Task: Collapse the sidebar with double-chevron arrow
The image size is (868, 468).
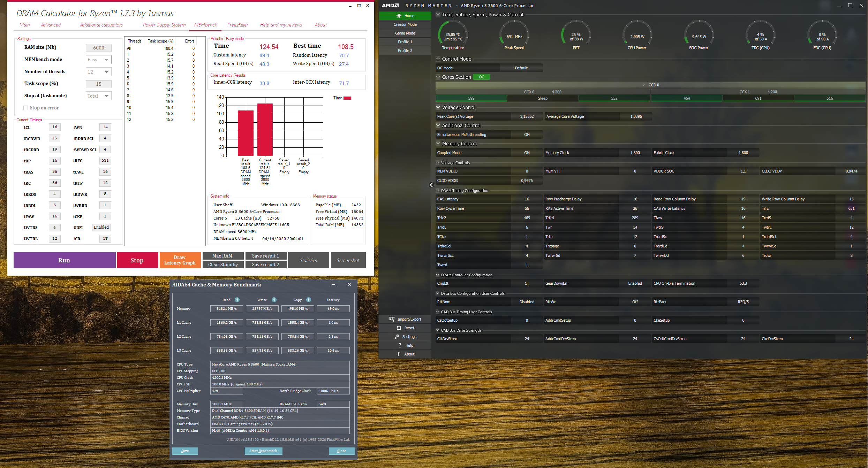Action: [431, 185]
